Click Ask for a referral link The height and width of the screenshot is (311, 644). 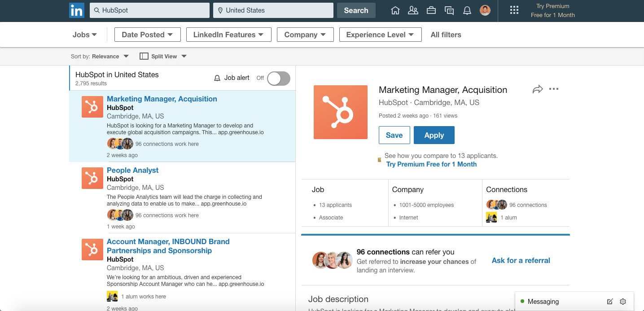(x=521, y=260)
